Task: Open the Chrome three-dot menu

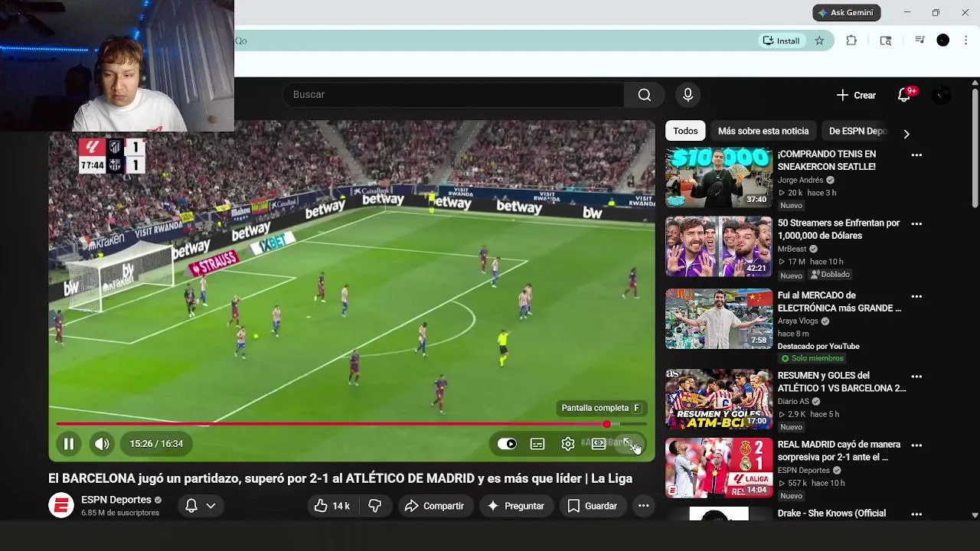Action: coord(966,41)
